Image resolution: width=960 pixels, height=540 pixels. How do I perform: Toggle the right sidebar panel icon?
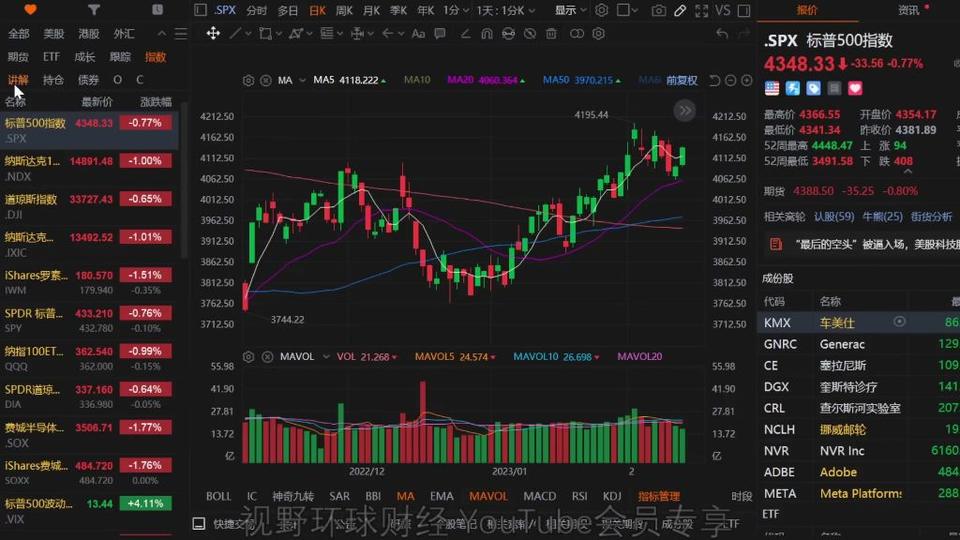(744, 10)
